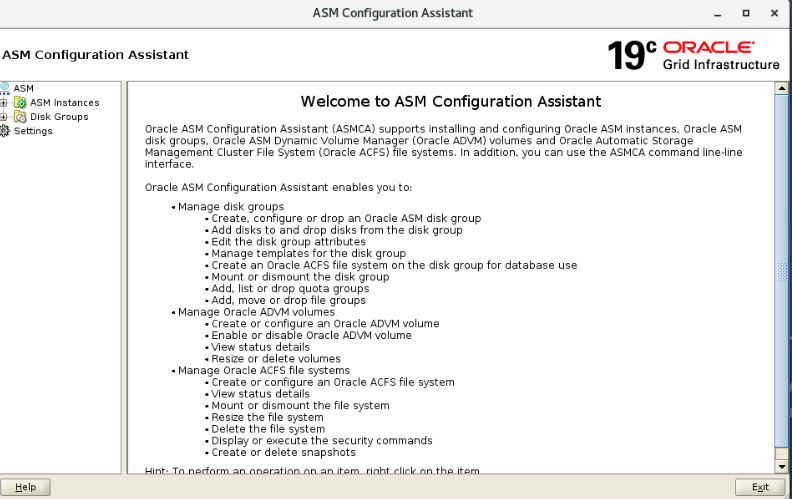Click the scrollbar up arrow
This screenshot has width=792, height=499.
pyautogui.click(x=781, y=88)
